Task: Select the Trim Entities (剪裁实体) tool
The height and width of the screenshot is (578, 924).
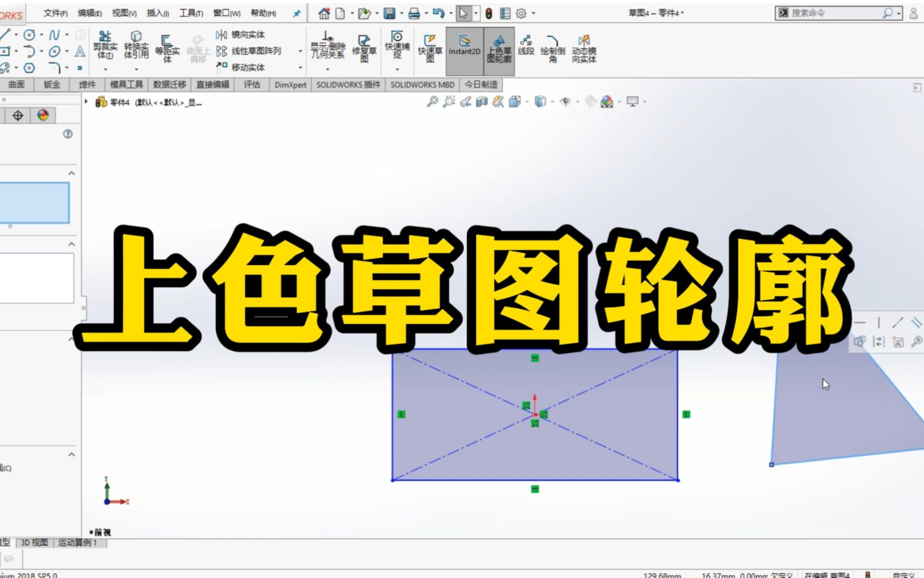Action: pyautogui.click(x=105, y=45)
